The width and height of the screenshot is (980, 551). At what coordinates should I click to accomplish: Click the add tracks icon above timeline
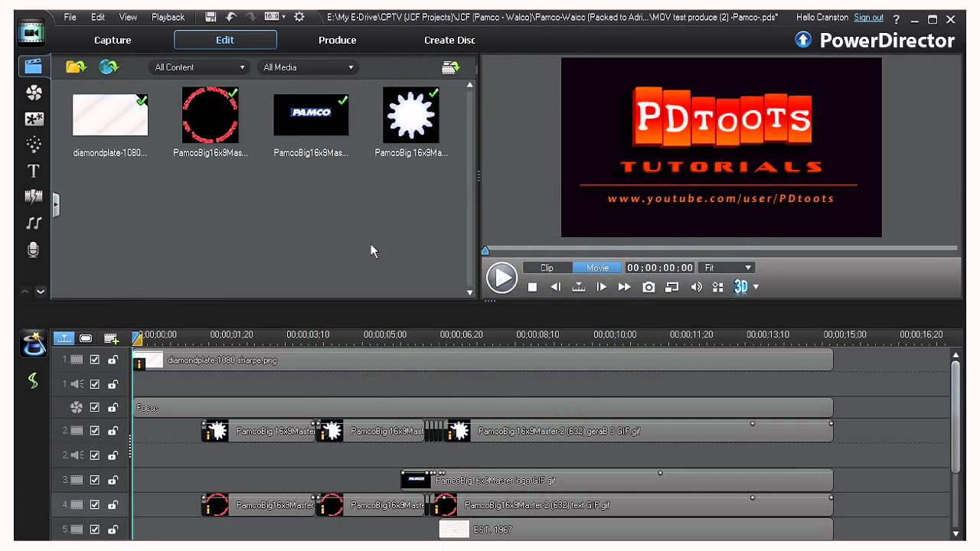(x=111, y=338)
